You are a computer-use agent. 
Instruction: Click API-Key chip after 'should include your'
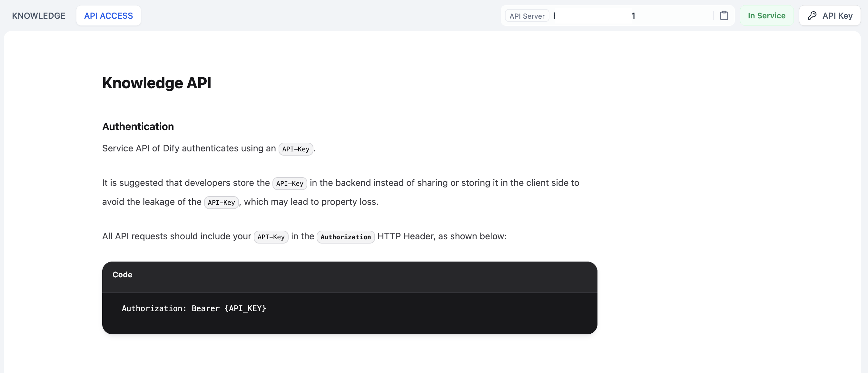(271, 237)
